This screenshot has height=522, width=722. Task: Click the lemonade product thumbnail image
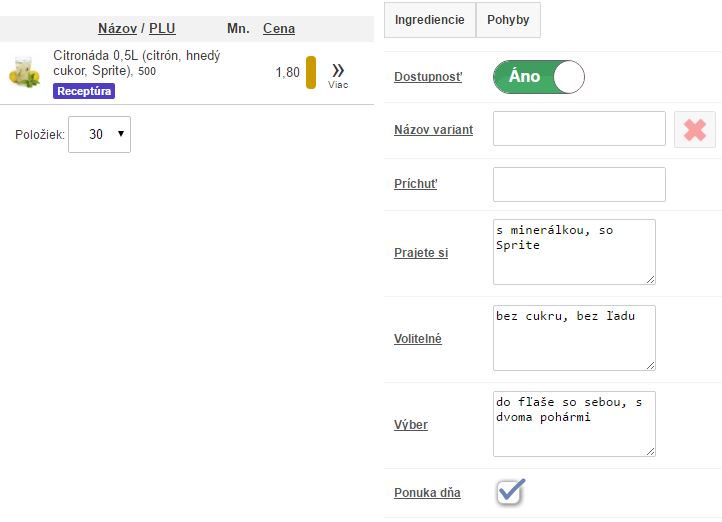tap(24, 74)
